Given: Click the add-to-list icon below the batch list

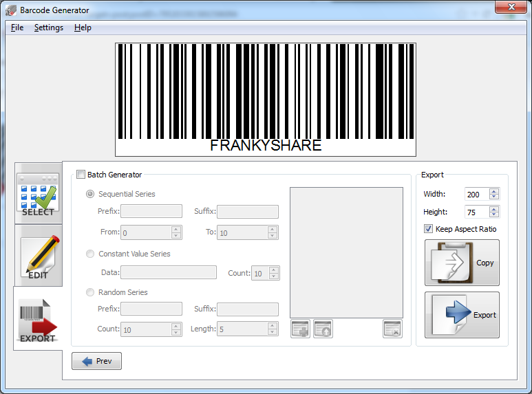Looking at the screenshot, I should coord(300,329).
